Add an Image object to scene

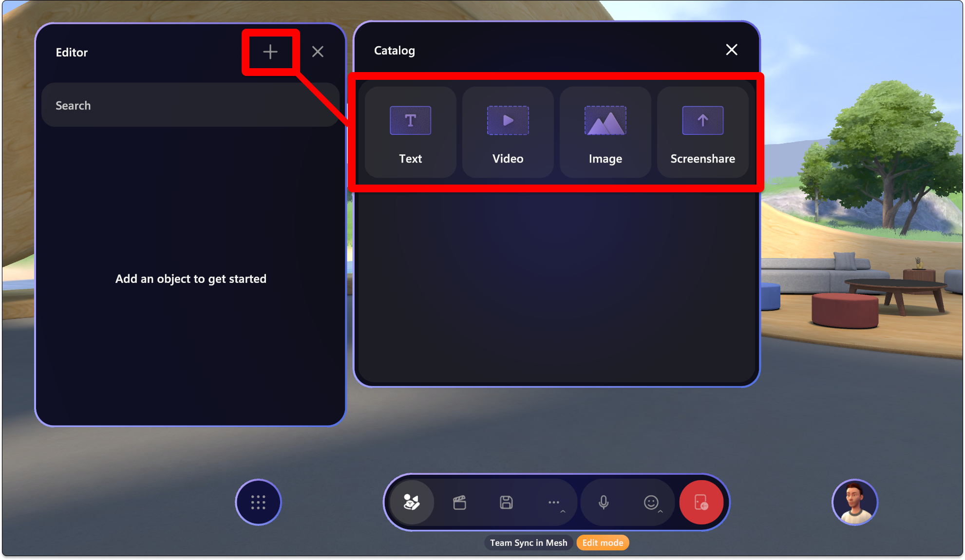pos(605,131)
